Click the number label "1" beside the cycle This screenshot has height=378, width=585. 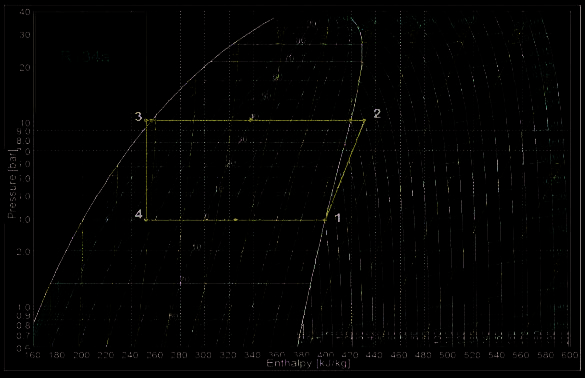pyautogui.click(x=337, y=218)
